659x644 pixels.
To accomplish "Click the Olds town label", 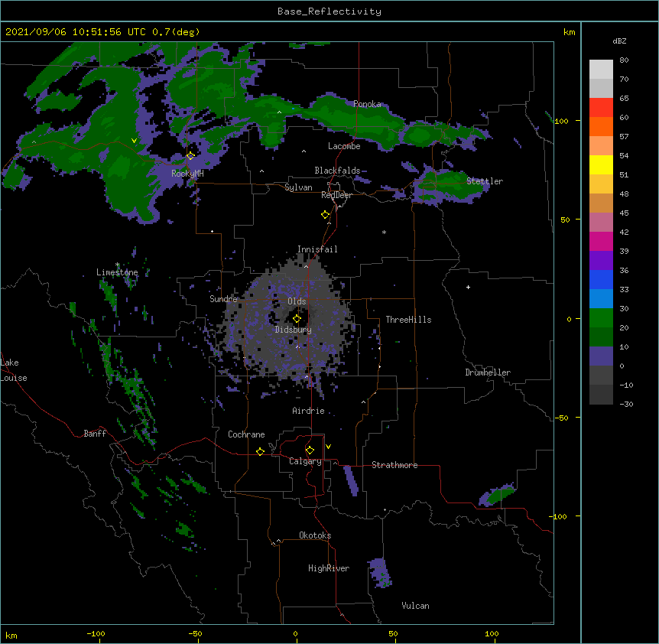I will pyautogui.click(x=297, y=301).
